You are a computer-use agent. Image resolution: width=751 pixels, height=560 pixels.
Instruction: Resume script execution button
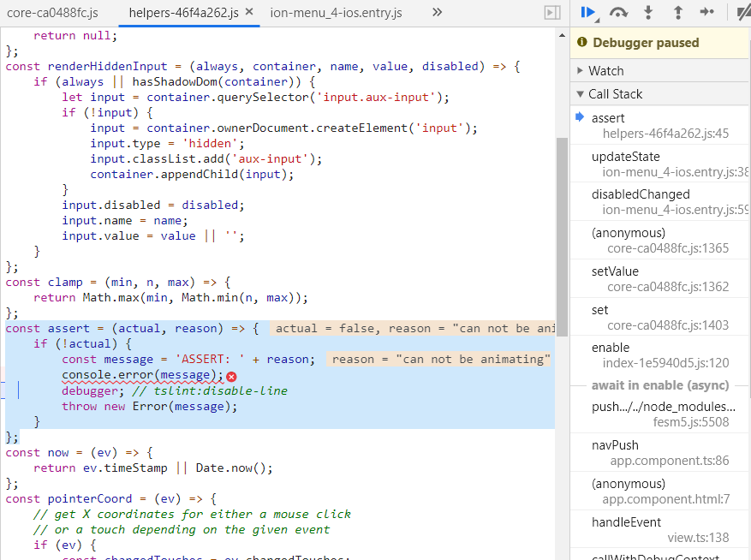click(587, 13)
